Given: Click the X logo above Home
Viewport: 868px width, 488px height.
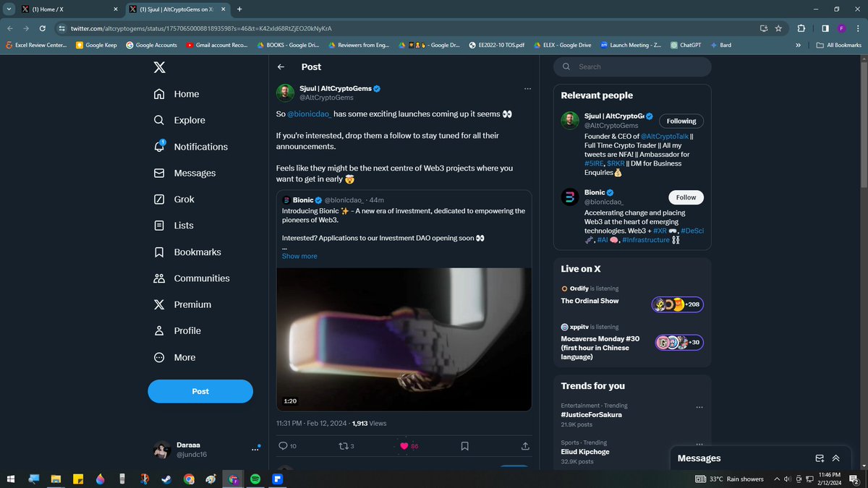Looking at the screenshot, I should pos(159,67).
